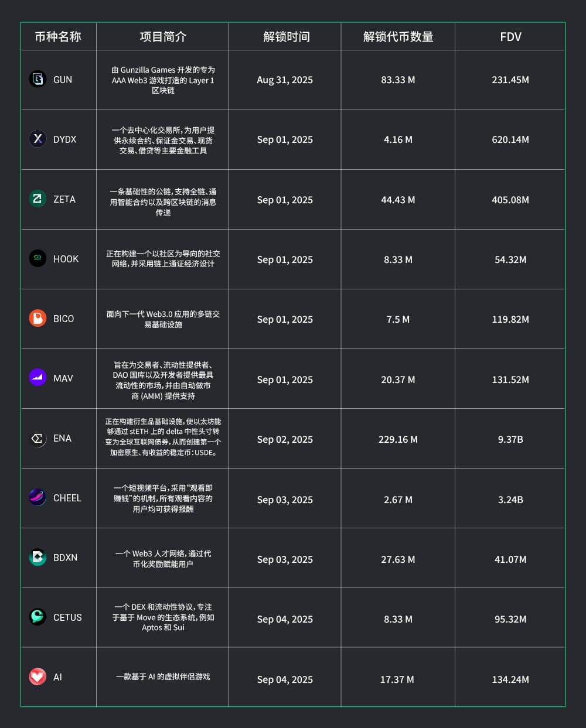Click the 币种名称 column header
This screenshot has height=728, width=586.
tap(58, 37)
